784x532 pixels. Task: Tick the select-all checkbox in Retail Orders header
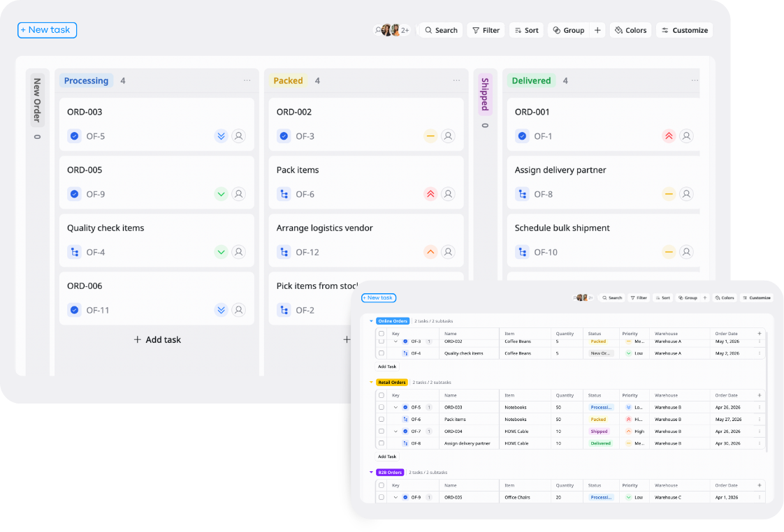(x=382, y=396)
